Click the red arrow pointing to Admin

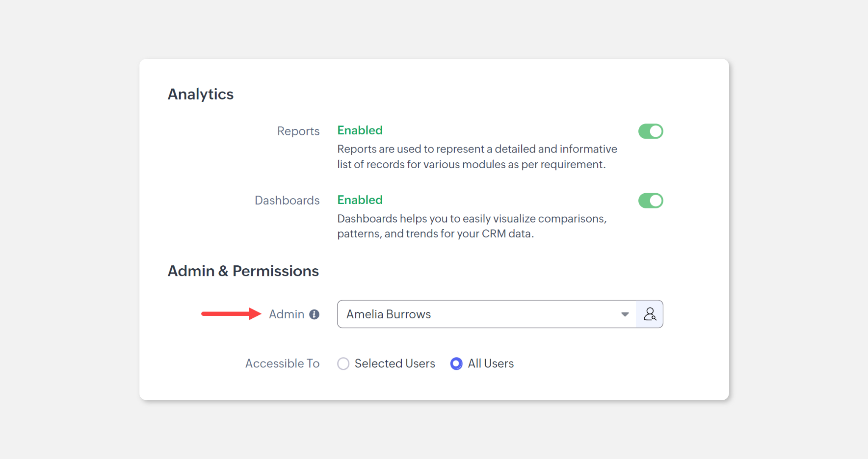[231, 314]
